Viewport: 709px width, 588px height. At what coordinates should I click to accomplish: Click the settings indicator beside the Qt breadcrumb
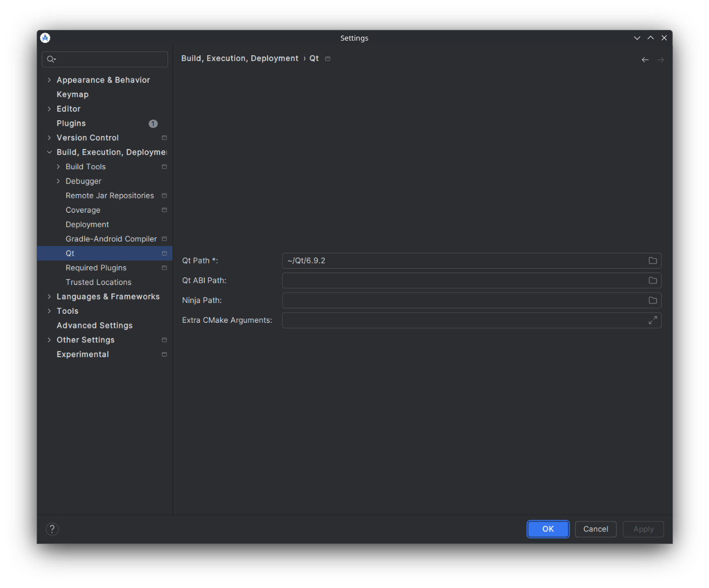328,58
